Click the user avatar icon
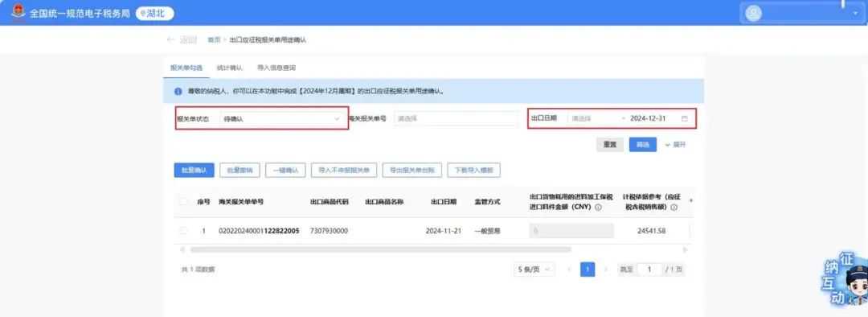The height and width of the screenshot is (317, 868). 753,14
